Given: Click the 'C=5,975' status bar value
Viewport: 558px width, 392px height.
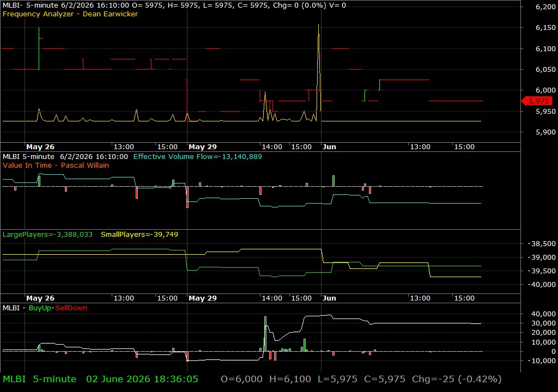Looking at the screenshot, I should pos(385,379).
